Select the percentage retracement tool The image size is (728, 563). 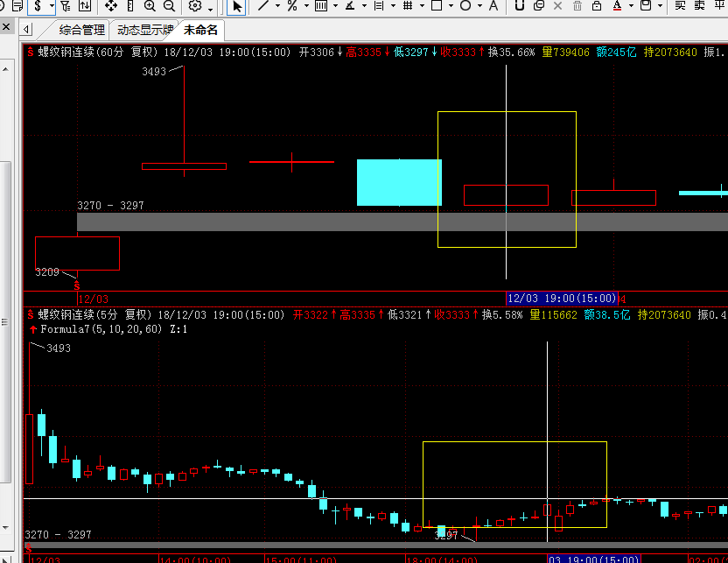pos(292,5)
